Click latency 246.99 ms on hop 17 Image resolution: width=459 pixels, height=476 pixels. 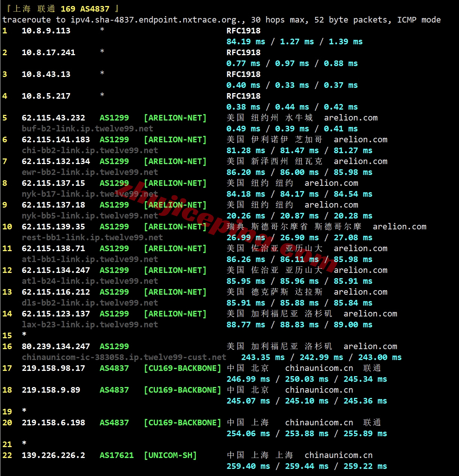click(248, 379)
